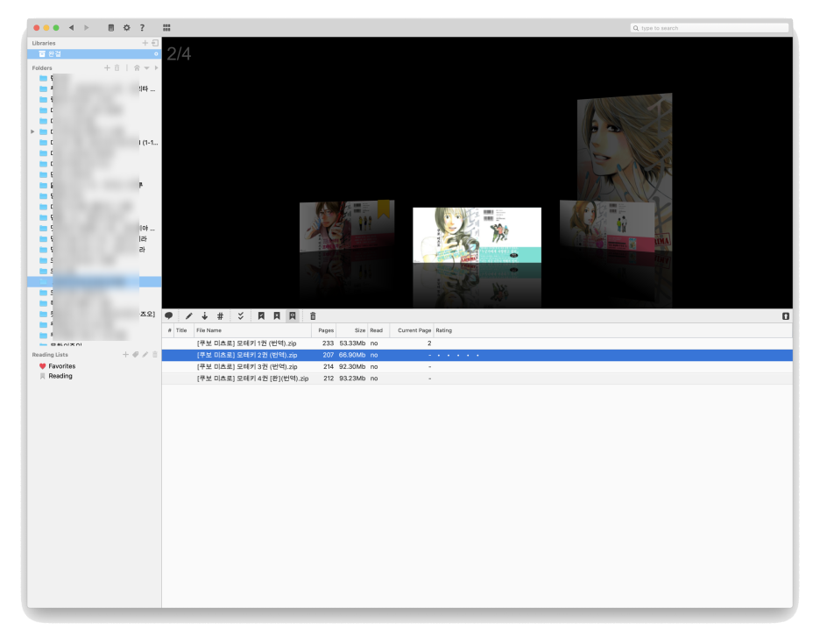Open the Favorites reading list

61,366
